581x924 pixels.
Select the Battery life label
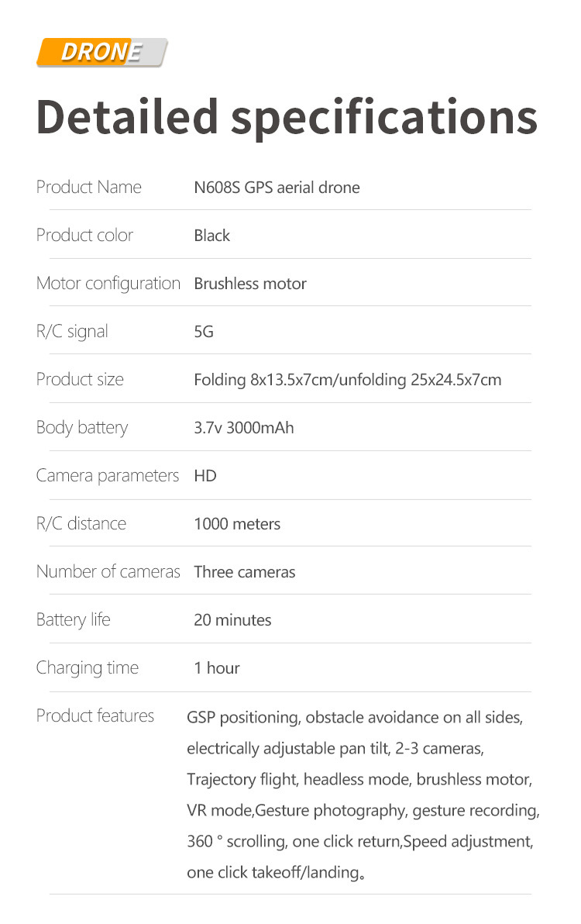pyautogui.click(x=74, y=619)
